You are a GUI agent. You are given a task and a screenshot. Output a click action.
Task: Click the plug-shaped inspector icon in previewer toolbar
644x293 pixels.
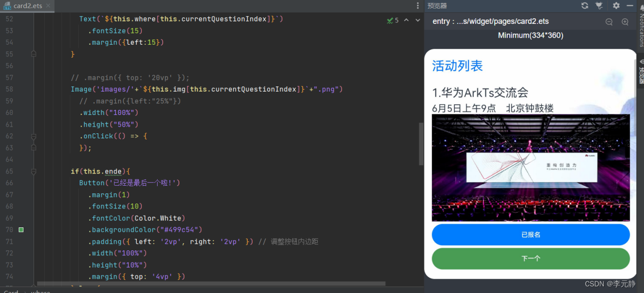[599, 6]
